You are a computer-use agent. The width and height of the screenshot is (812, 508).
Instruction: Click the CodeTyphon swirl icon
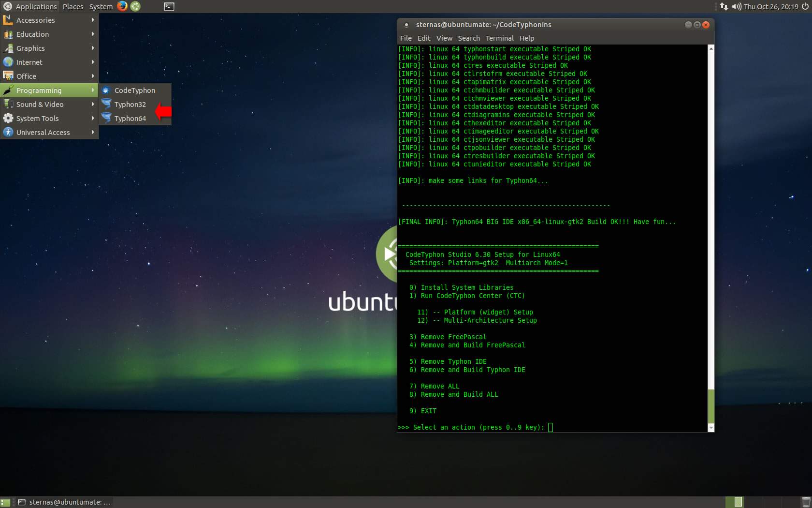(x=106, y=90)
